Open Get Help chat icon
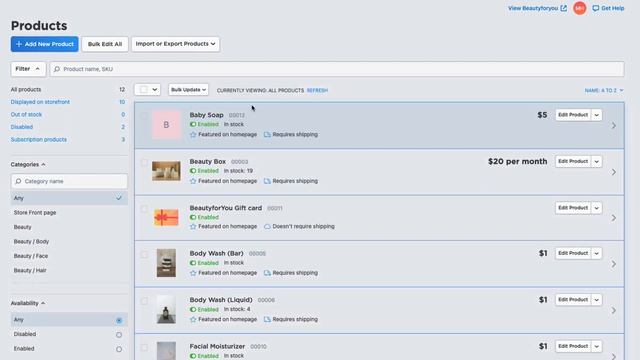The height and width of the screenshot is (360, 640). [x=596, y=8]
